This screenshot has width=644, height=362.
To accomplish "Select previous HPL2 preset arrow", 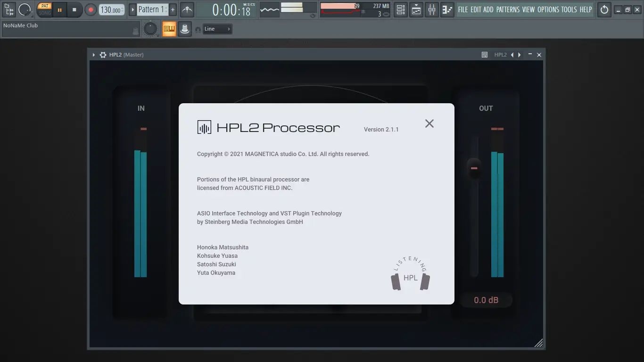I will point(512,55).
